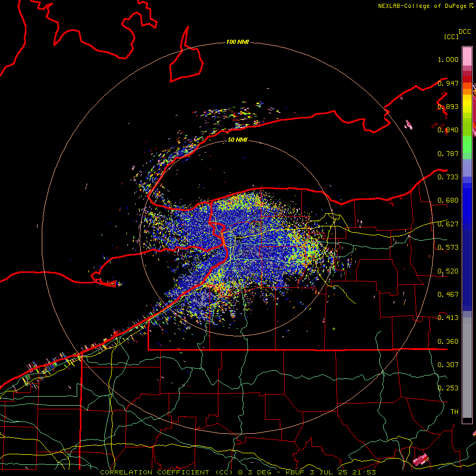Click the TH threshold label
This screenshot has height=476, width=476.
click(454, 412)
